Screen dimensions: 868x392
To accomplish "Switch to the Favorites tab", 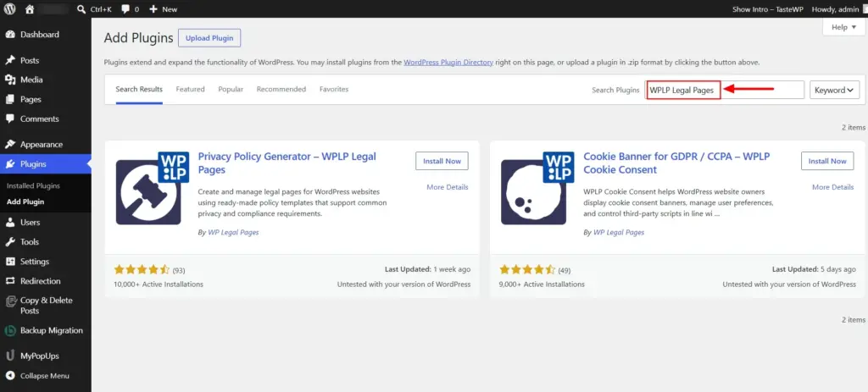I will coord(334,89).
